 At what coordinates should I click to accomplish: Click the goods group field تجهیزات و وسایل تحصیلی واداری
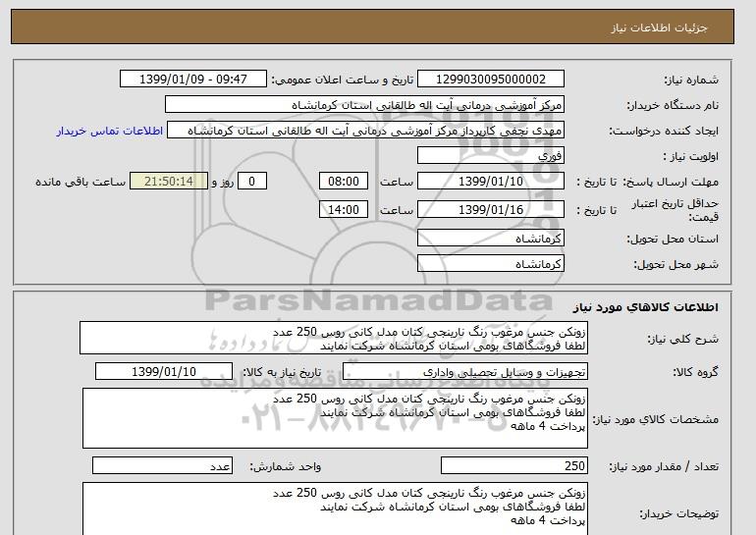(x=465, y=372)
